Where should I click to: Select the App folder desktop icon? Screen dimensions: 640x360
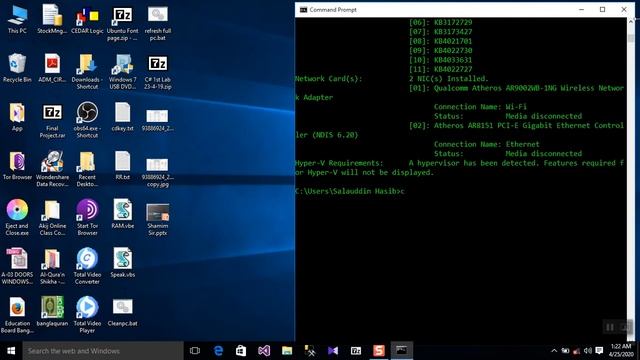[17, 117]
